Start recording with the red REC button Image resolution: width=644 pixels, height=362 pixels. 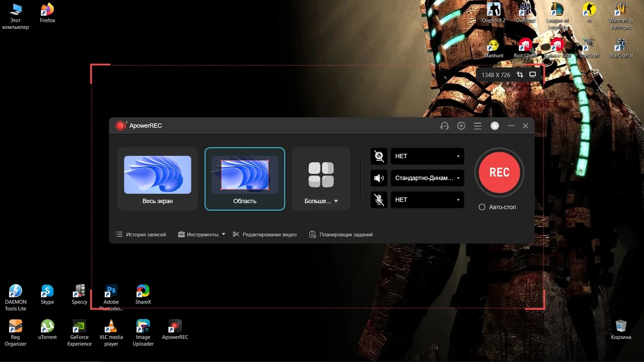(499, 173)
